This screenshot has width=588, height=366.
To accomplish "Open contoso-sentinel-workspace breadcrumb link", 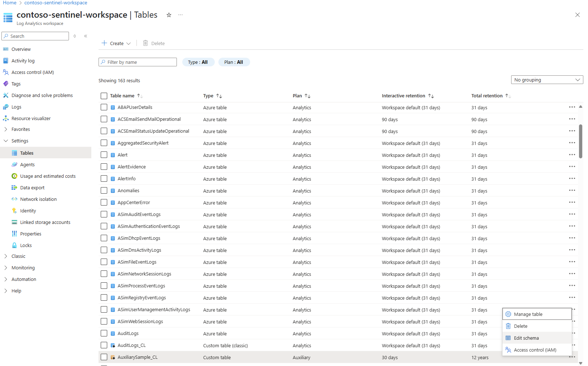I will click(56, 3).
